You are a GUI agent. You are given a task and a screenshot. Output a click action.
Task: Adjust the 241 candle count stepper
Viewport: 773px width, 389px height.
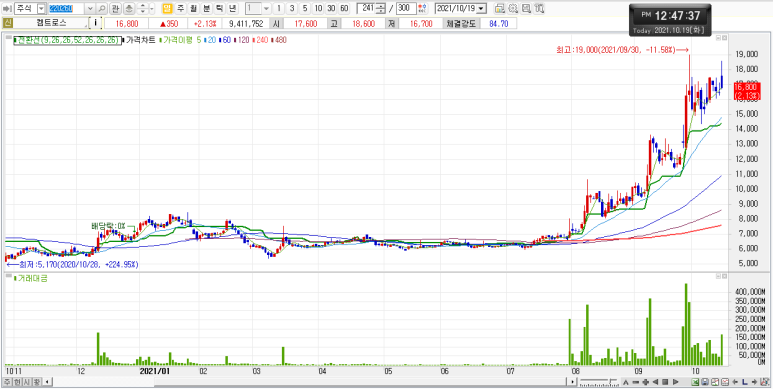pyautogui.click(x=381, y=8)
